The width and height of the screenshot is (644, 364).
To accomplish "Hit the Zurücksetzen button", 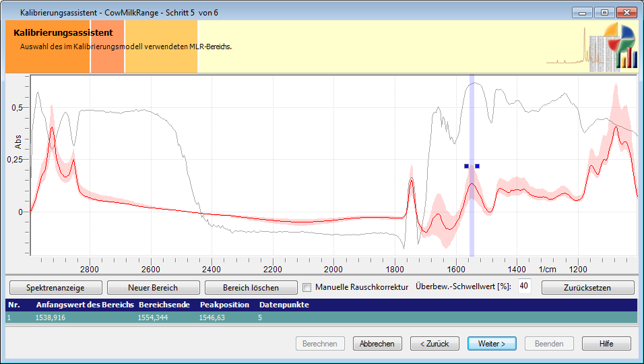I will (x=587, y=287).
